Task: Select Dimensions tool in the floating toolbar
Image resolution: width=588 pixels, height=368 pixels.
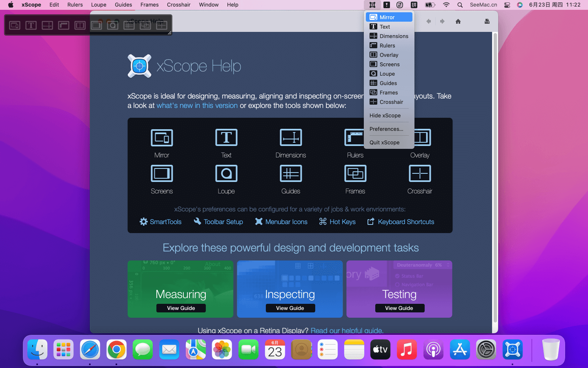Action: tap(47, 25)
